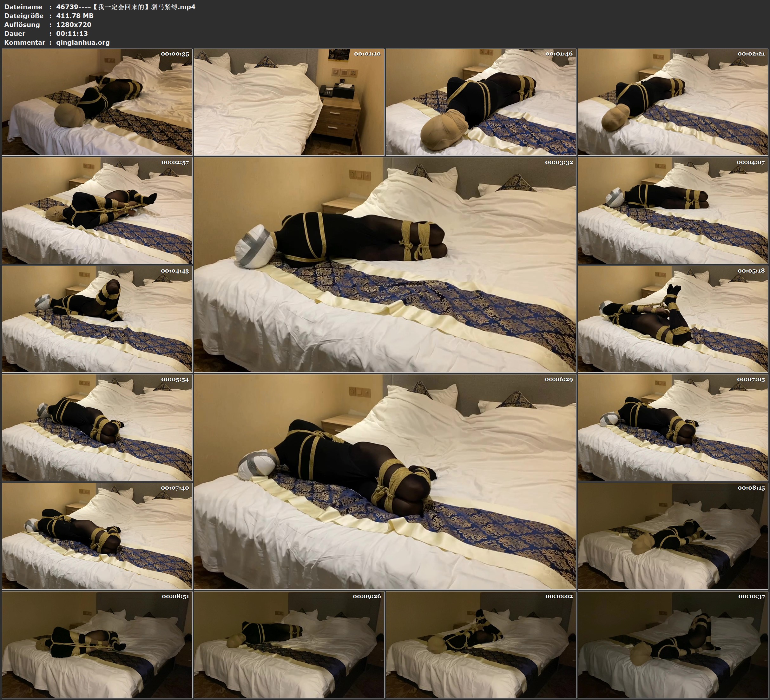Click the qinglanhua.org comment text
This screenshot has height=700, width=770.
click(x=83, y=43)
